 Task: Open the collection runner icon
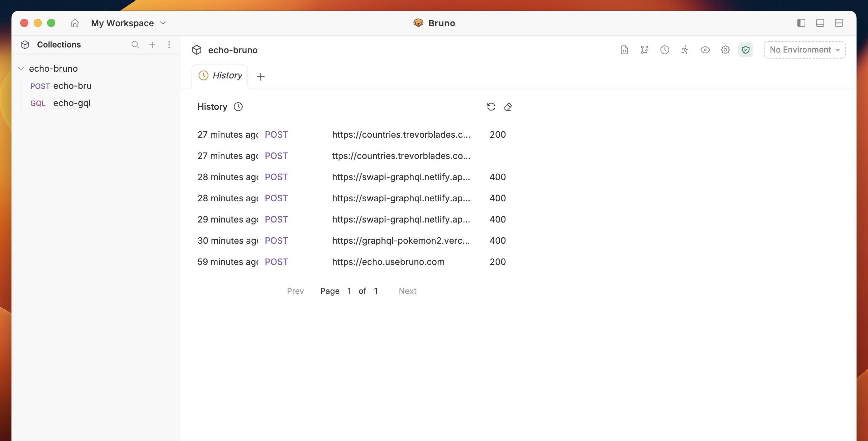(x=685, y=50)
